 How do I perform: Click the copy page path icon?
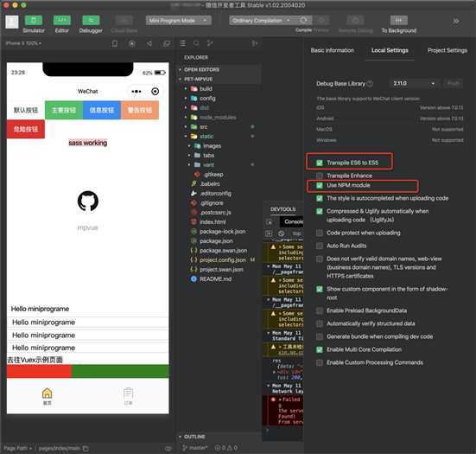click(86, 448)
